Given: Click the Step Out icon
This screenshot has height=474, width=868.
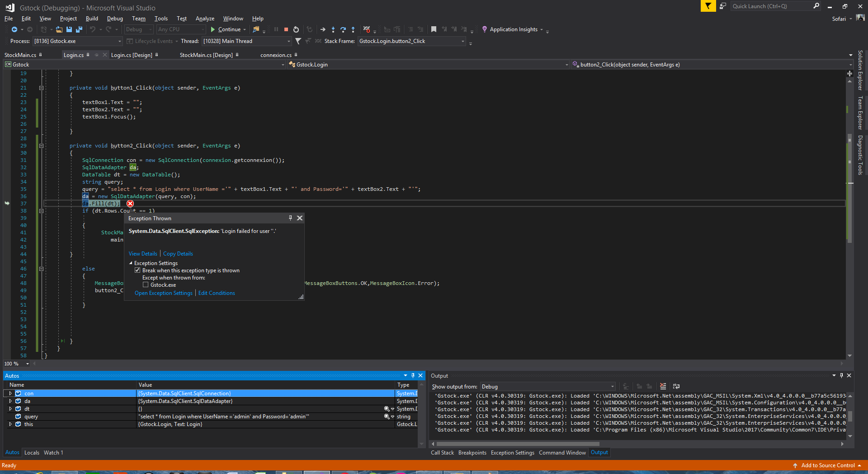Looking at the screenshot, I should pos(353,29).
